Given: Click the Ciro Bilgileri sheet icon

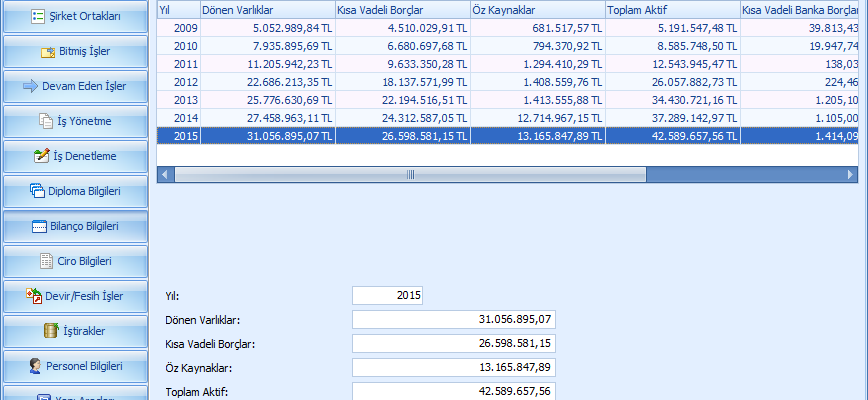Looking at the screenshot, I should pos(45,261).
